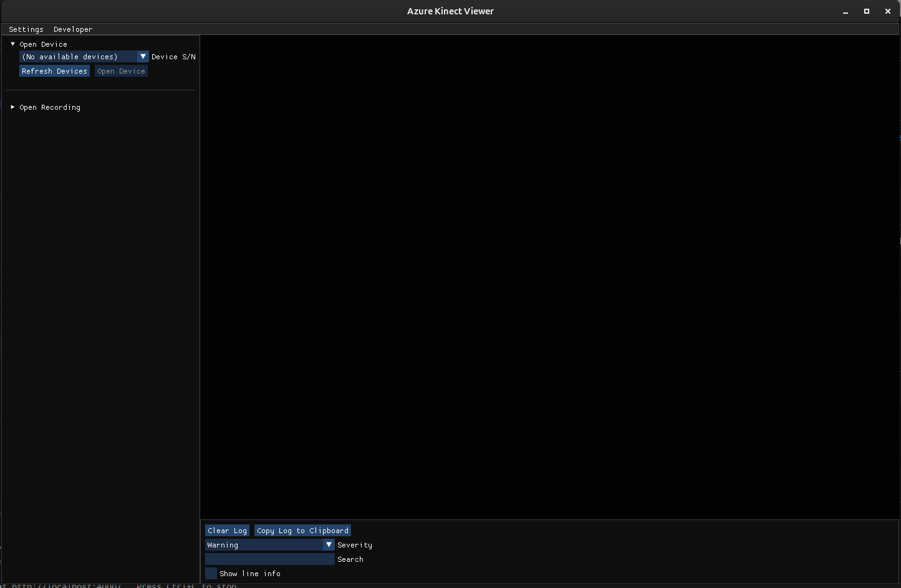
Task: Click the Severity dropdown arrow icon
Action: click(329, 545)
